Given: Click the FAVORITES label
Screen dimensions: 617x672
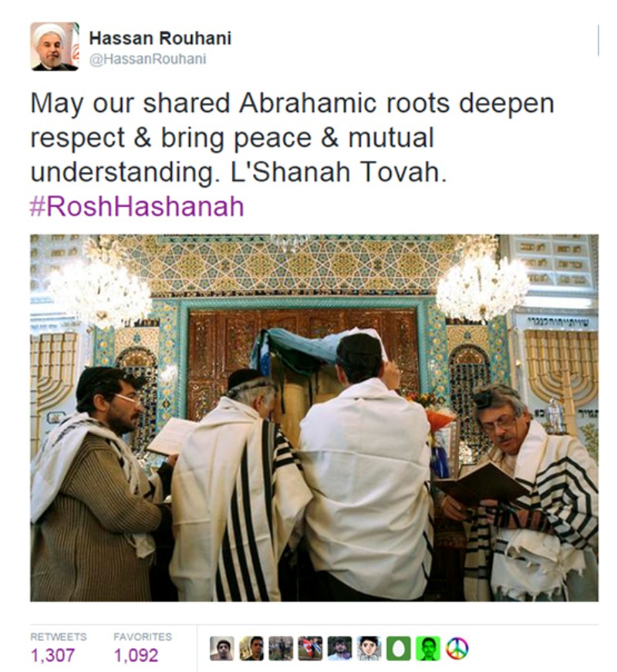Looking at the screenshot, I should pos(143,637).
